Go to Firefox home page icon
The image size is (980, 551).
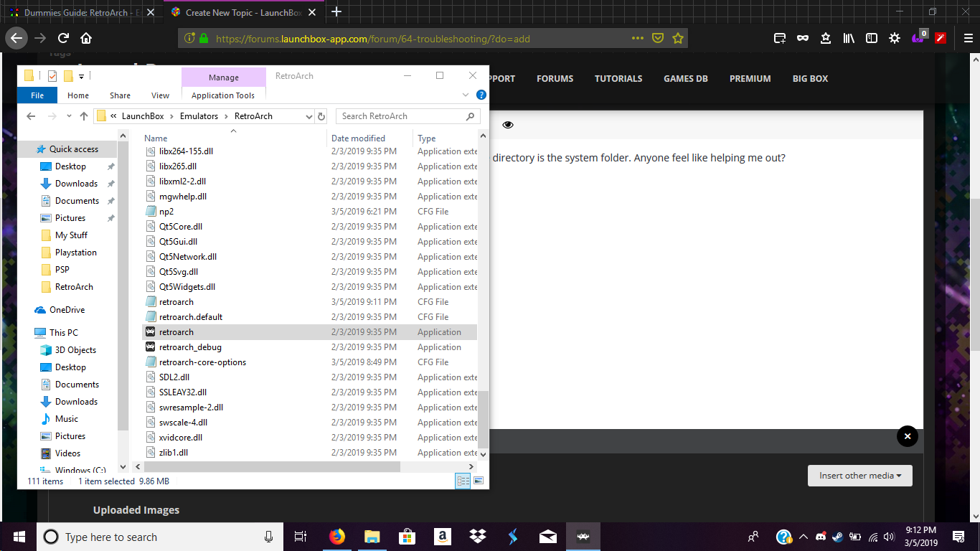pyautogui.click(x=86, y=38)
